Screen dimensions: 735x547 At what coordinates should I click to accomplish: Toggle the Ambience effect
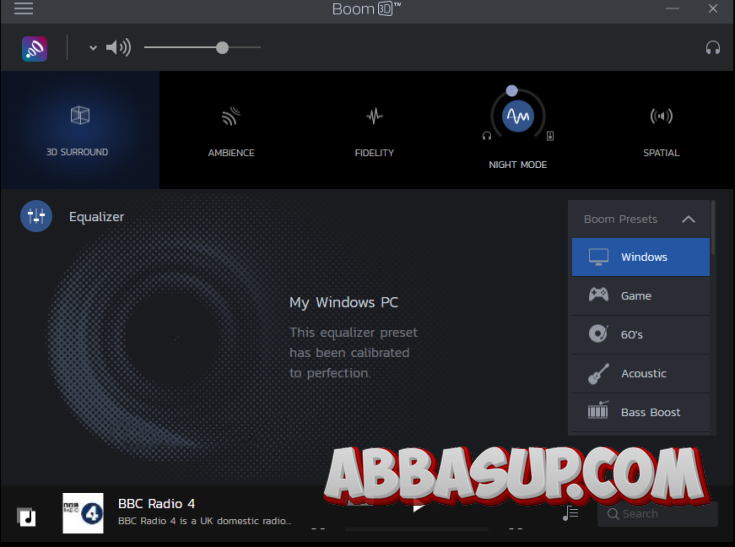[231, 130]
